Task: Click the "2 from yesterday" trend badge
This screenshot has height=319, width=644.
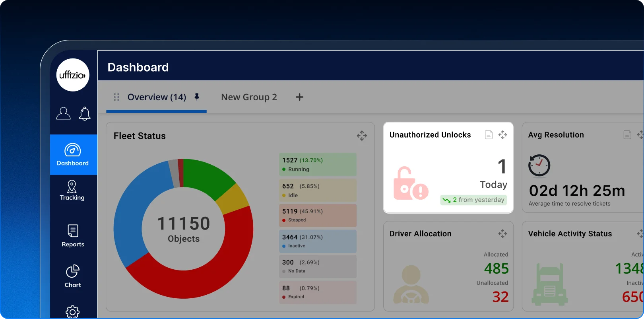Action: pos(473,200)
